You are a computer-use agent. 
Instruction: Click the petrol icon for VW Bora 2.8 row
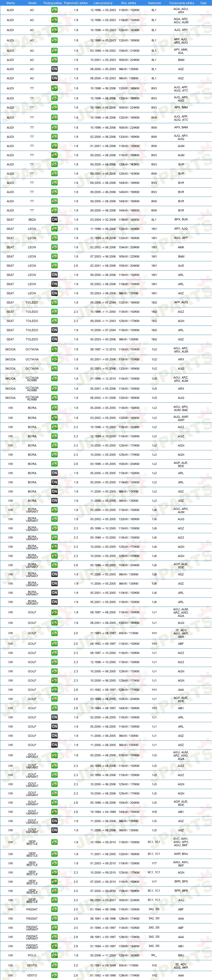(54, 464)
